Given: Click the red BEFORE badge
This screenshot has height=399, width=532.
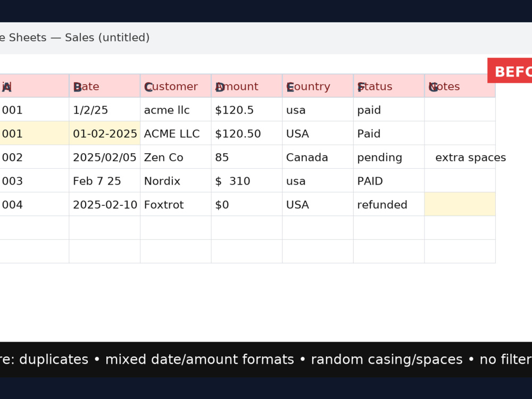Looking at the screenshot, I should point(510,71).
